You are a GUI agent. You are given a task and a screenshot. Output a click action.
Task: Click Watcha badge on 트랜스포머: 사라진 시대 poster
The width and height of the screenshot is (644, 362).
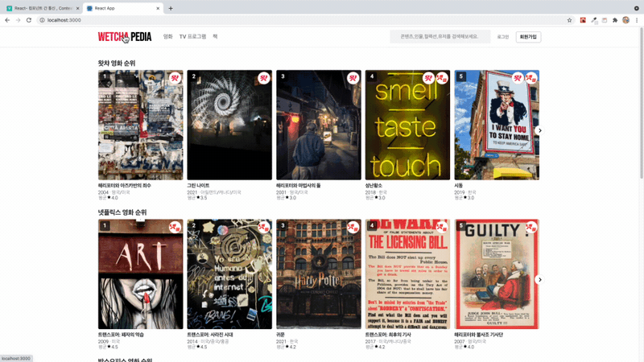click(264, 227)
